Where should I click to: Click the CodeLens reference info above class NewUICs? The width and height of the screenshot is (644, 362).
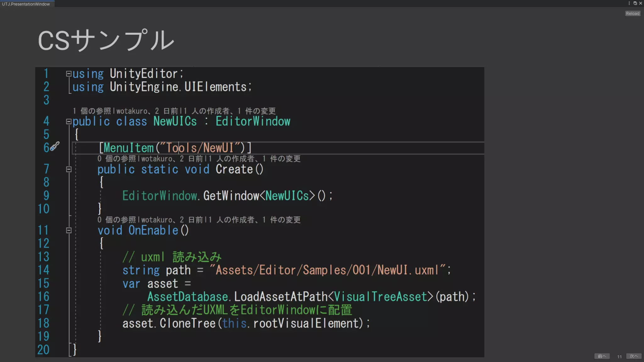pyautogui.click(x=174, y=111)
